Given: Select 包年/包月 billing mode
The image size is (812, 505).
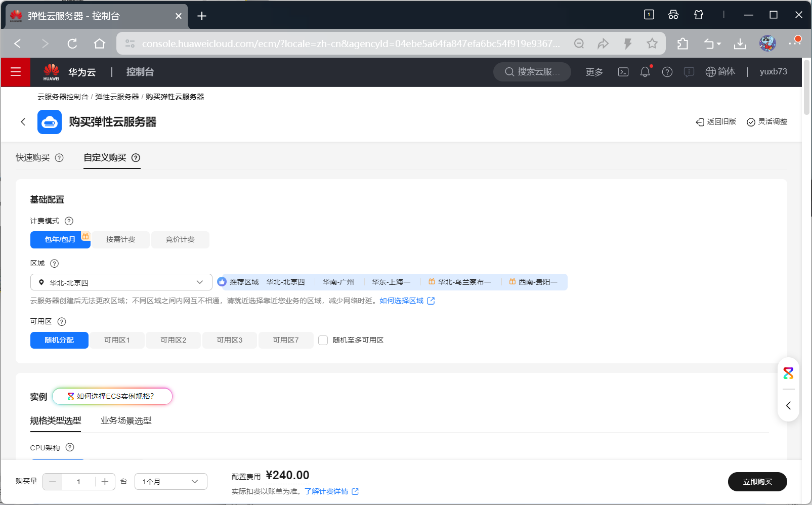Looking at the screenshot, I should (x=60, y=240).
